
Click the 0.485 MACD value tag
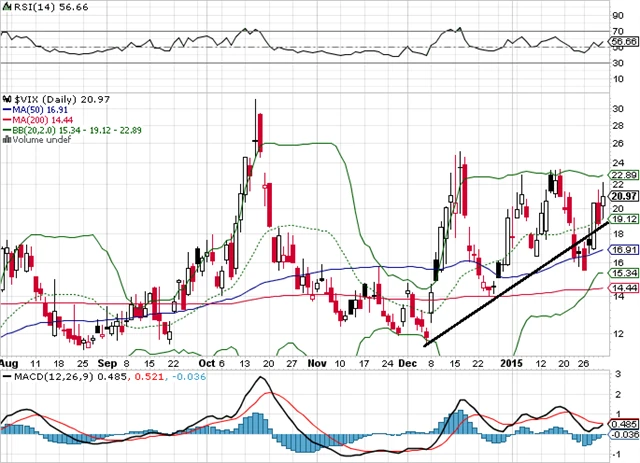[624, 424]
